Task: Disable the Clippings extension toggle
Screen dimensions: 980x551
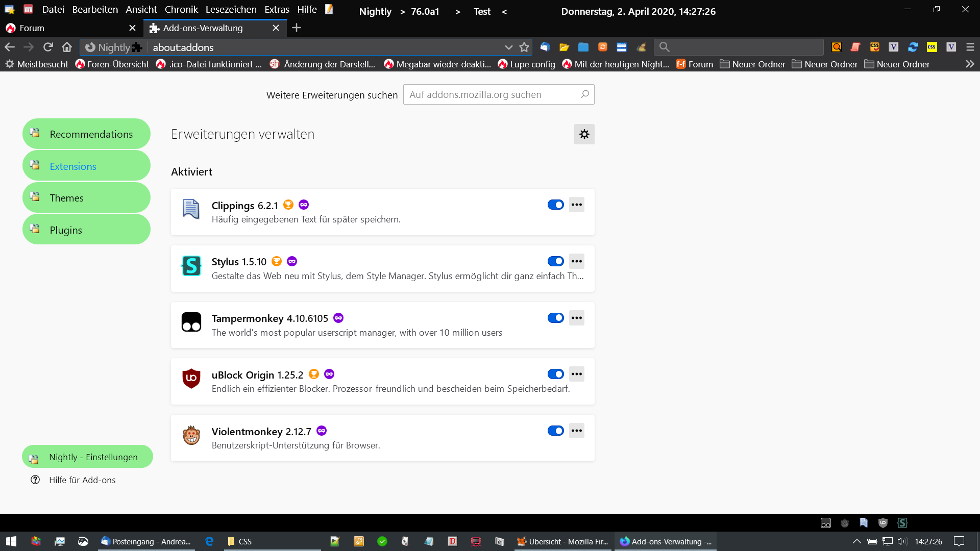Action: tap(555, 205)
